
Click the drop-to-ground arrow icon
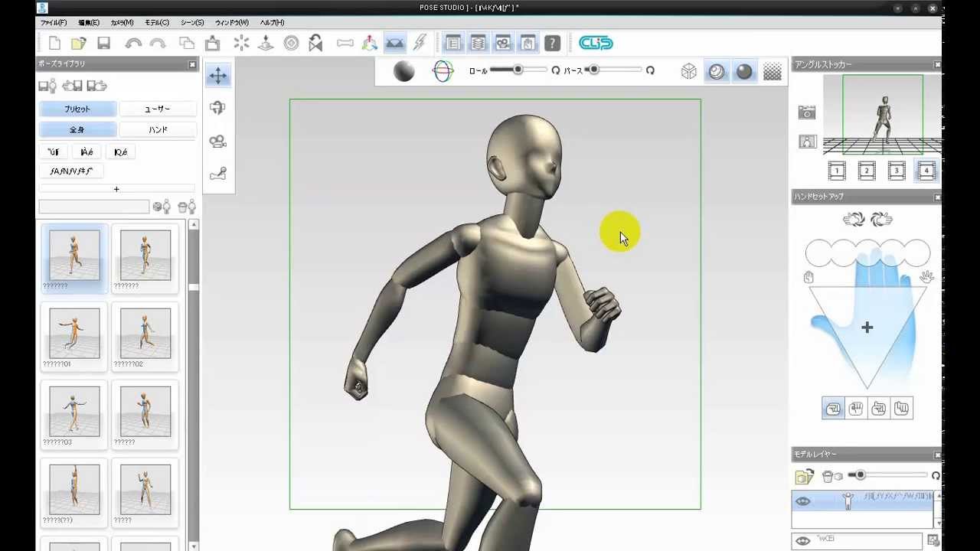coord(266,44)
